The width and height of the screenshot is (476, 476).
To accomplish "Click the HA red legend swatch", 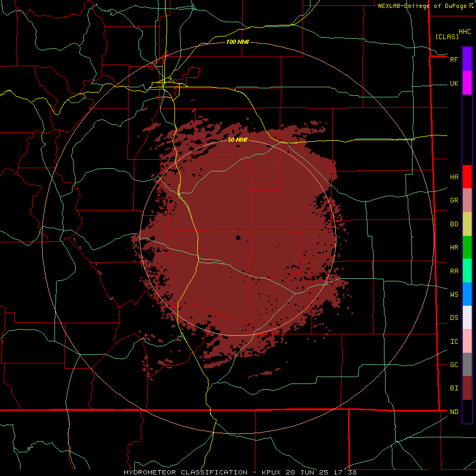I will [467, 177].
